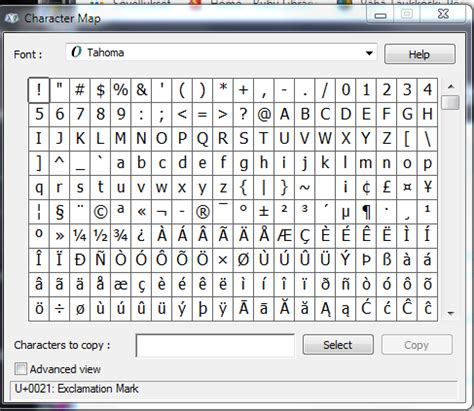Click the U+0021 Exclamation Mark status text
The image size is (474, 411).
[77, 389]
